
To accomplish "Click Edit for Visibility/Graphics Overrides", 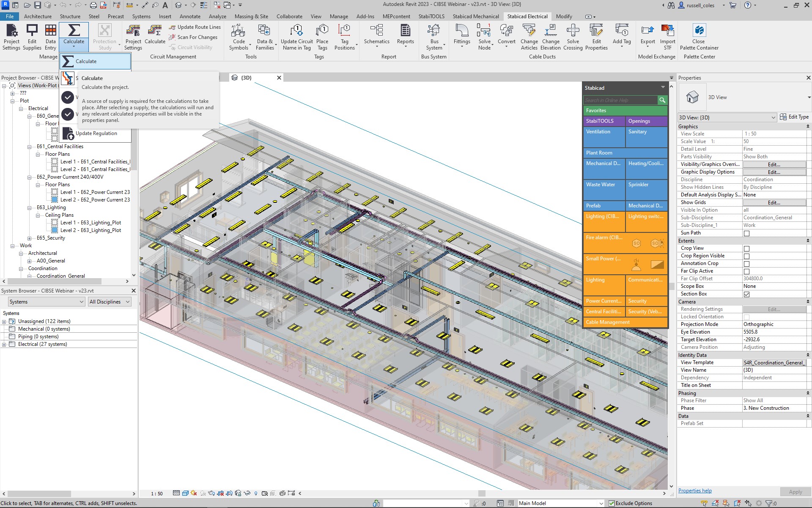I will pos(774,165).
